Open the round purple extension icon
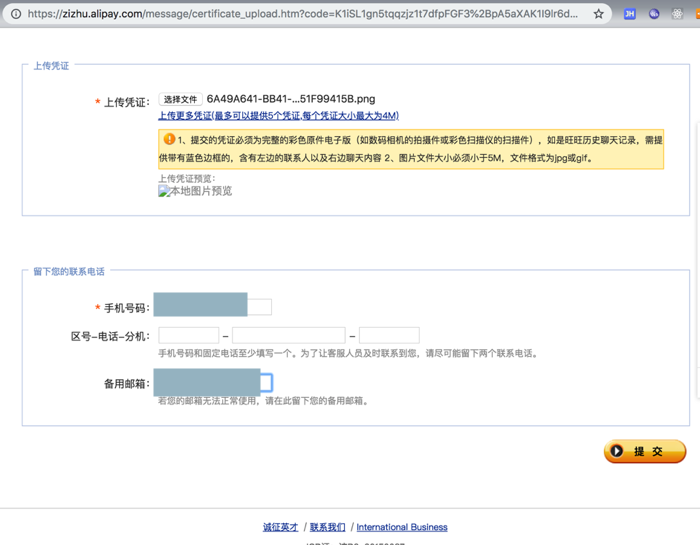This screenshot has height=545, width=700. tap(654, 14)
